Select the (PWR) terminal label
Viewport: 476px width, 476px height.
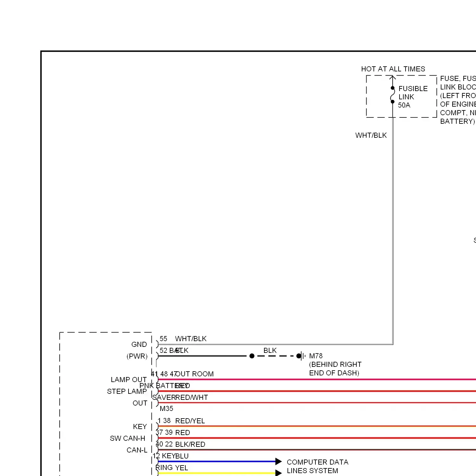click(137, 356)
